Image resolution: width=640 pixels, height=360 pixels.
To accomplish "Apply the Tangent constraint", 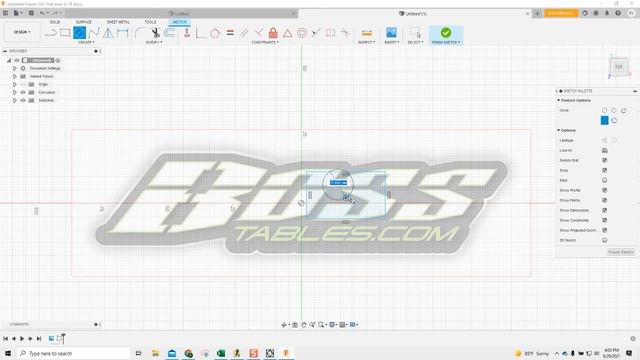I will click(215, 33).
